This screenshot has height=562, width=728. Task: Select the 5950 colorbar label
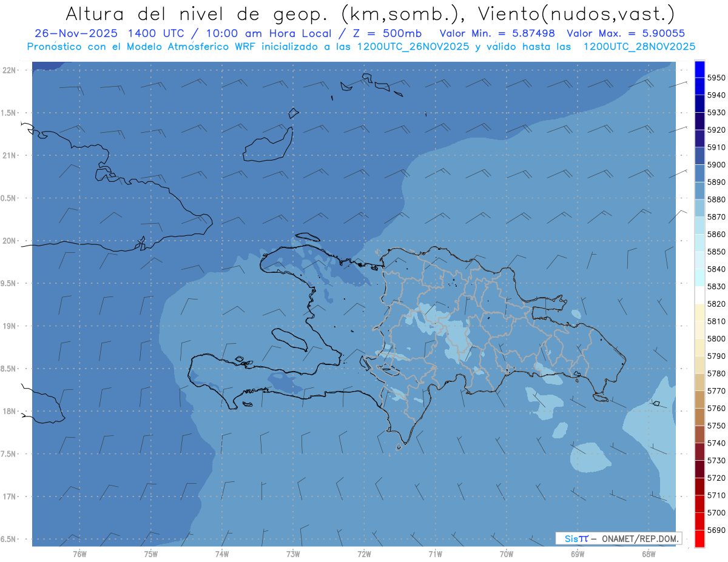pos(716,78)
